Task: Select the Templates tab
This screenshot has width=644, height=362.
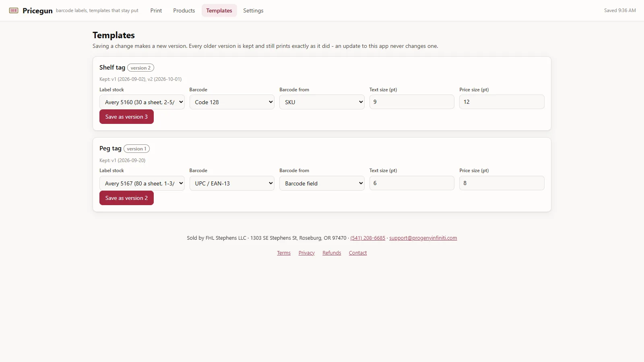Action: pyautogui.click(x=219, y=10)
